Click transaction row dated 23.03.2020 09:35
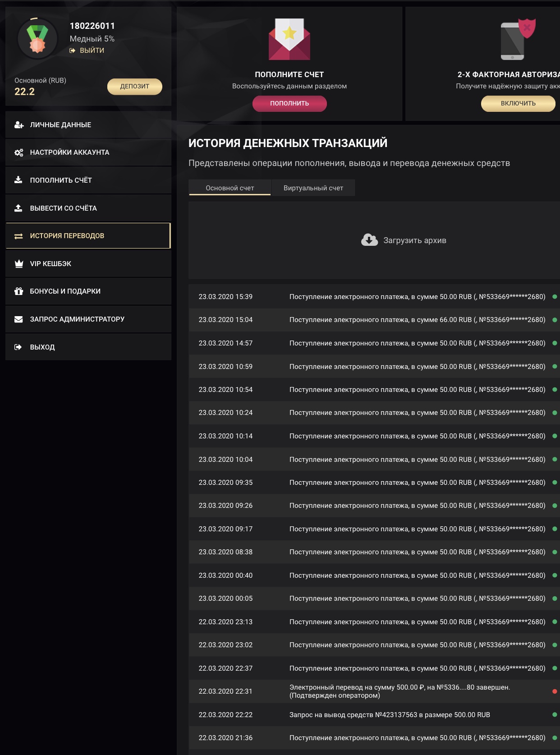The width and height of the screenshot is (560, 755). coord(374,483)
